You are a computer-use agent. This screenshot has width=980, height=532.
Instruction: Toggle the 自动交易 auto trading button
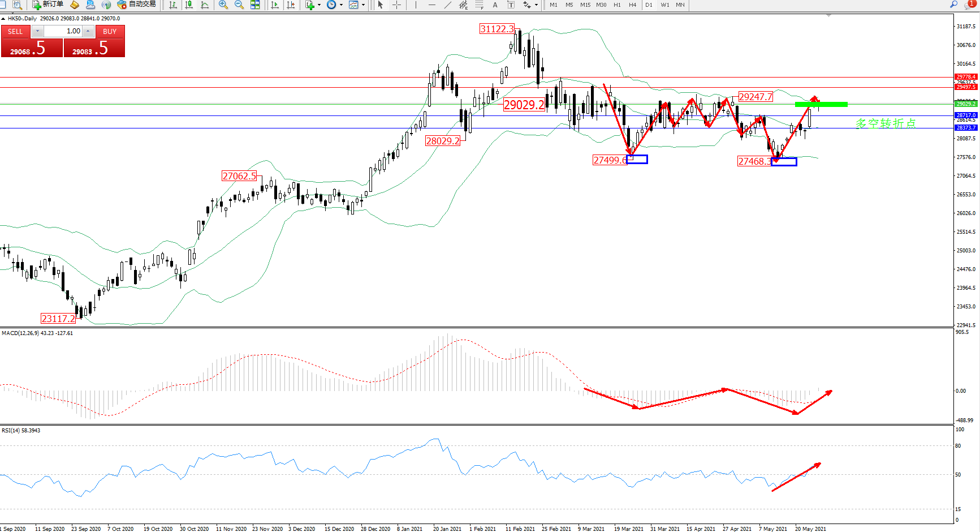136,5
